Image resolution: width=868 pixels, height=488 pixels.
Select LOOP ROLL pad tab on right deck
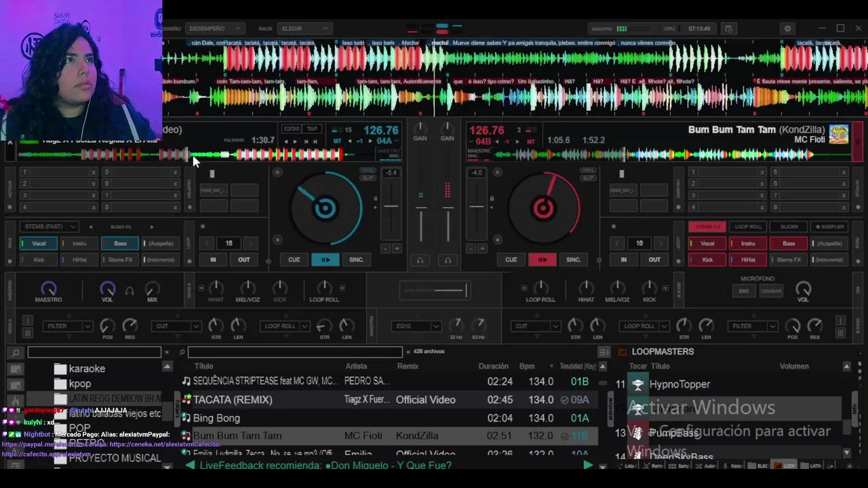click(748, 226)
